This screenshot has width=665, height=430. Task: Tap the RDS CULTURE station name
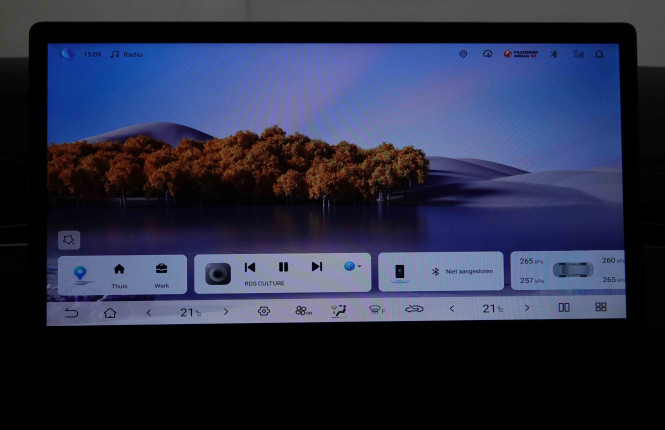[264, 283]
